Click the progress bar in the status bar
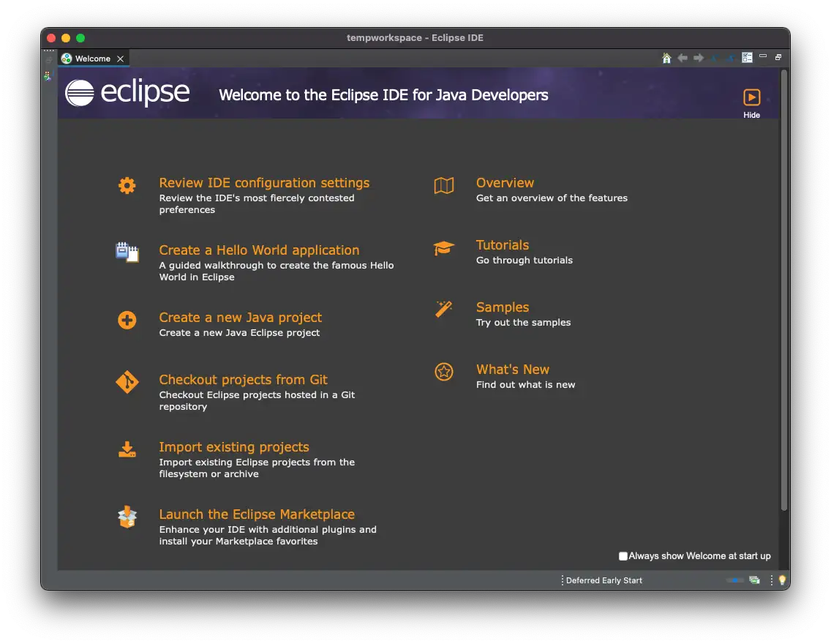 (735, 580)
